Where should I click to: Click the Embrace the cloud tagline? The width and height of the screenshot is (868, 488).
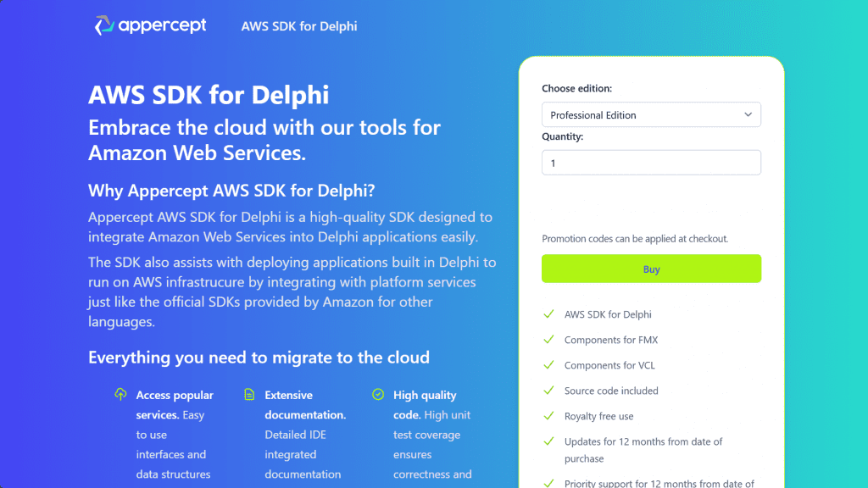coord(264,140)
